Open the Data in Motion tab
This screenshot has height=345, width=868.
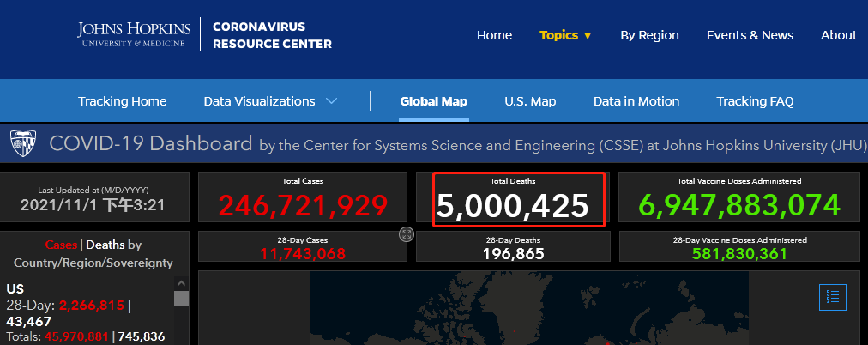click(636, 101)
